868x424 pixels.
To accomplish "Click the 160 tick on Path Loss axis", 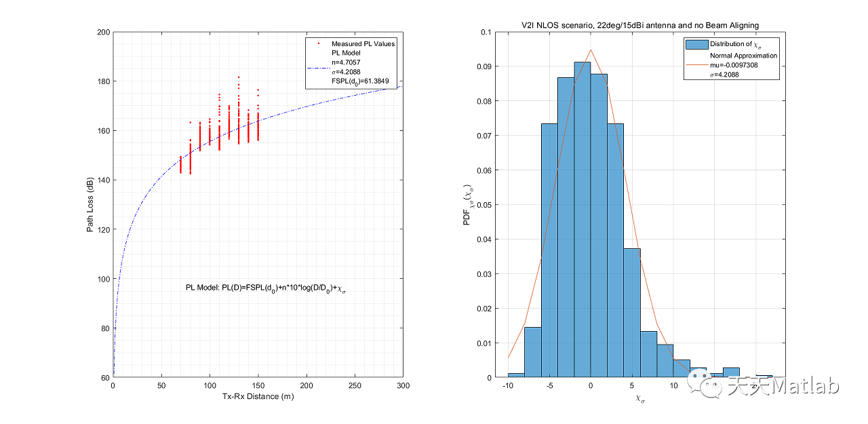I will tap(102, 131).
